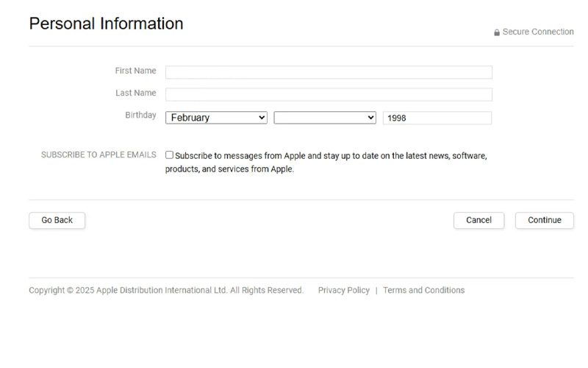Enable the Subscribe to Apple emails checkbox
The width and height of the screenshot is (588, 368).
click(x=169, y=155)
